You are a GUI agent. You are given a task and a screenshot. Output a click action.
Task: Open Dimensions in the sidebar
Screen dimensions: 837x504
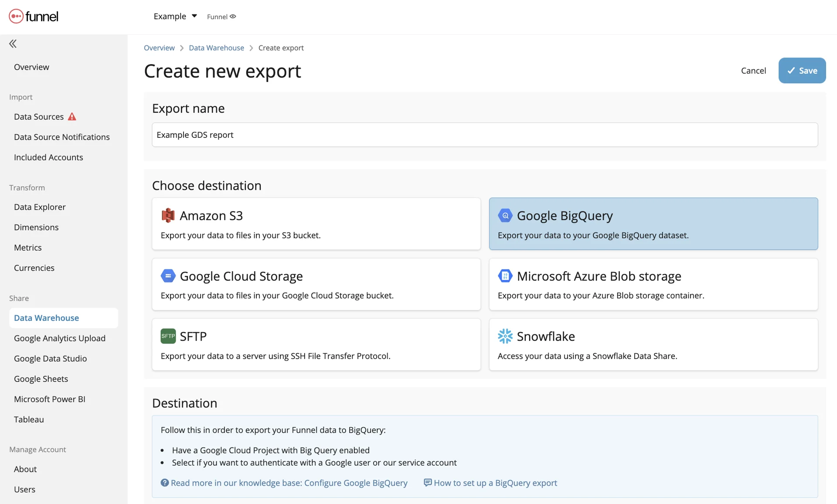coord(36,227)
